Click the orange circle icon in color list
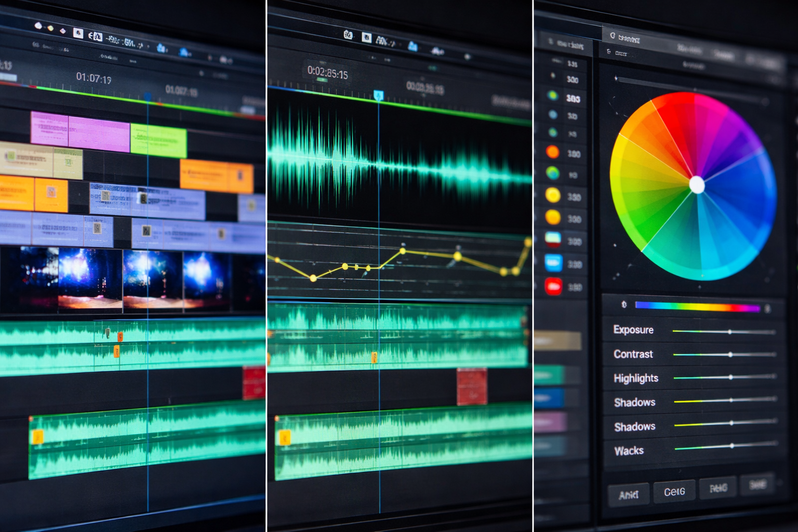The width and height of the screenshot is (798, 532). 552,152
